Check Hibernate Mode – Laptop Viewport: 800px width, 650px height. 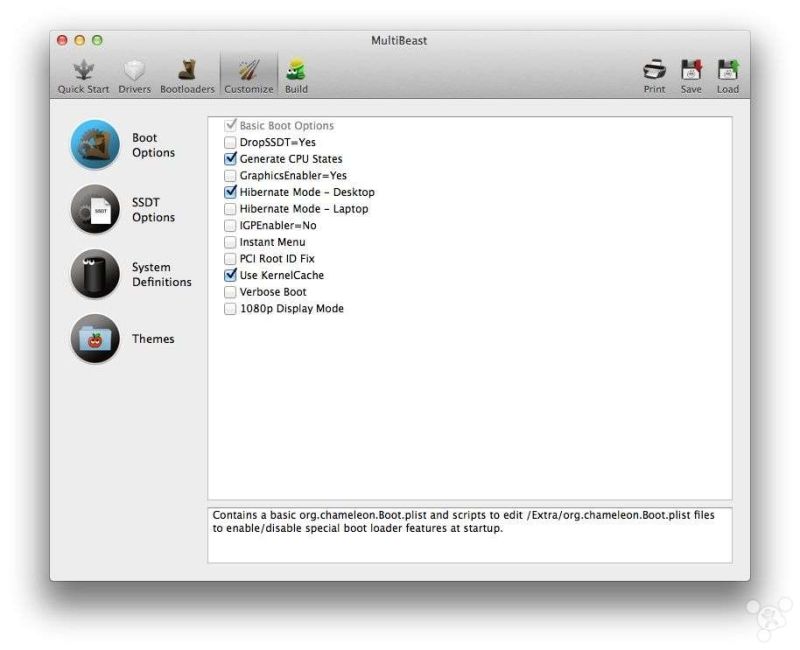pyautogui.click(x=231, y=209)
